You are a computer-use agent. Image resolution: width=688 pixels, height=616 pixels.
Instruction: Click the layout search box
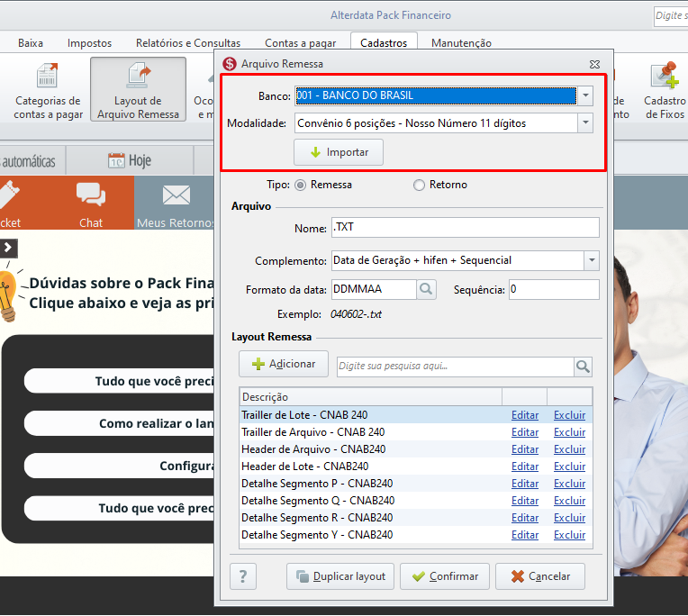pyautogui.click(x=455, y=367)
